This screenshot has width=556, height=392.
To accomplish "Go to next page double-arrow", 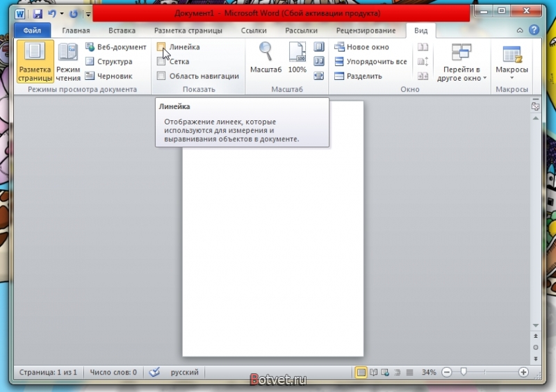I will 535,359.
